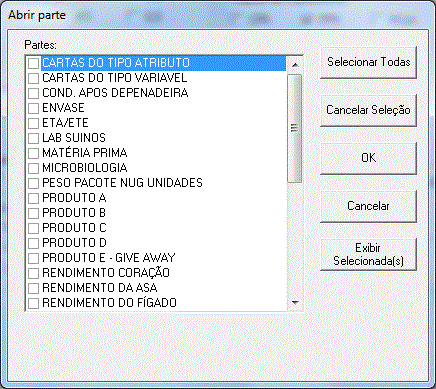Click the list scrollbar up arrow
Viewport: 436px width, 389px height.
295,65
